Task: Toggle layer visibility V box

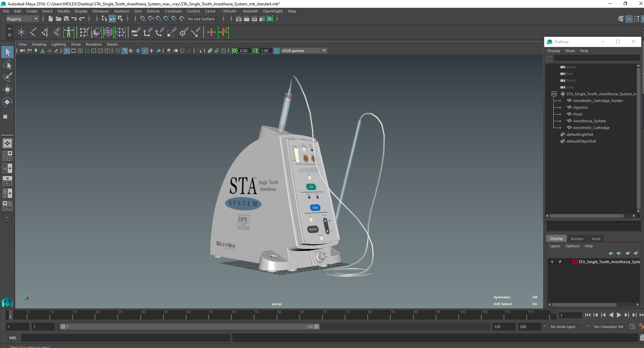Action: click(x=552, y=262)
